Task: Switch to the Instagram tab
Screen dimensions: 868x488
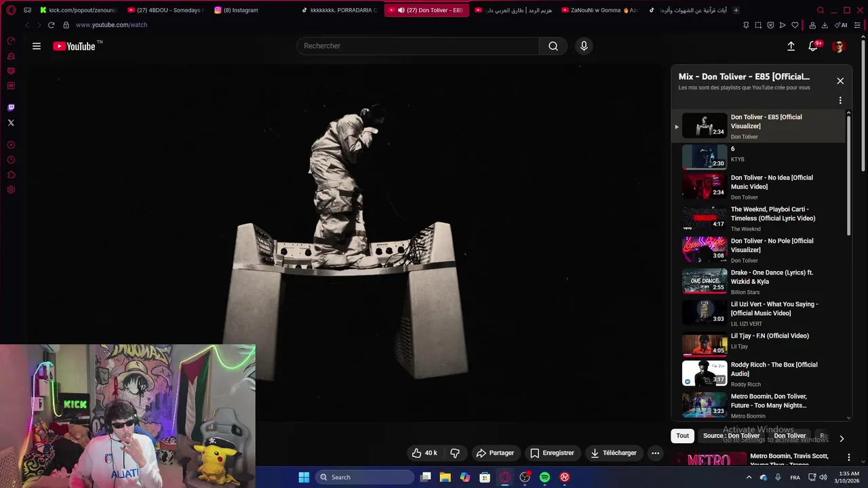Action: coord(252,10)
